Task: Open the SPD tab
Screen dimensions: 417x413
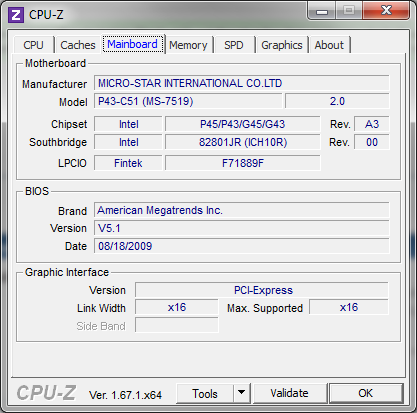Action: coord(234,45)
